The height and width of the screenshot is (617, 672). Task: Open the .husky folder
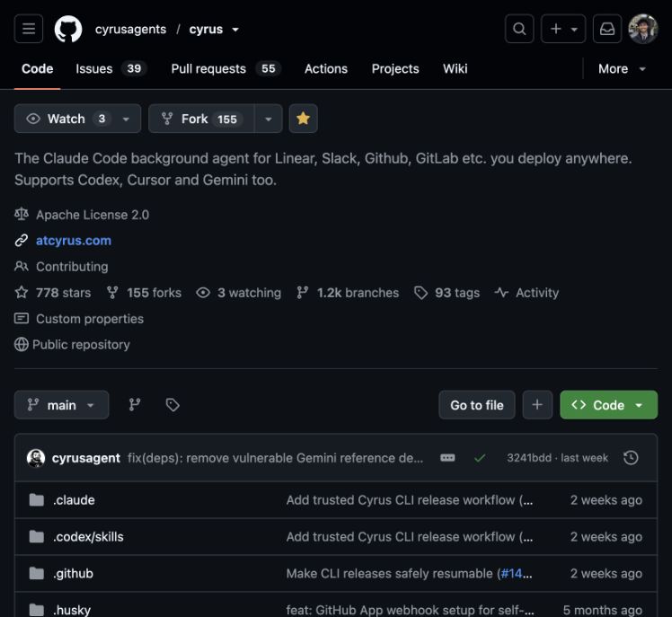[72, 610]
